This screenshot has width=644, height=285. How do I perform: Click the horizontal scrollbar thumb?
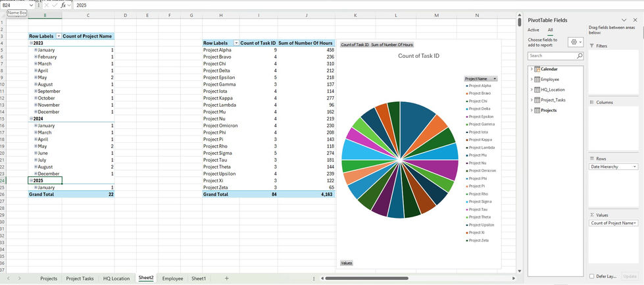coord(366,278)
